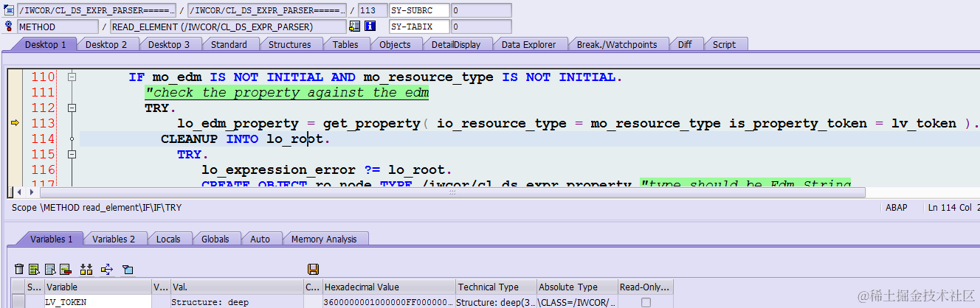Click the CLEANUP INTO lo_root code line
The height and width of the screenshot is (308, 980).
[245, 139]
